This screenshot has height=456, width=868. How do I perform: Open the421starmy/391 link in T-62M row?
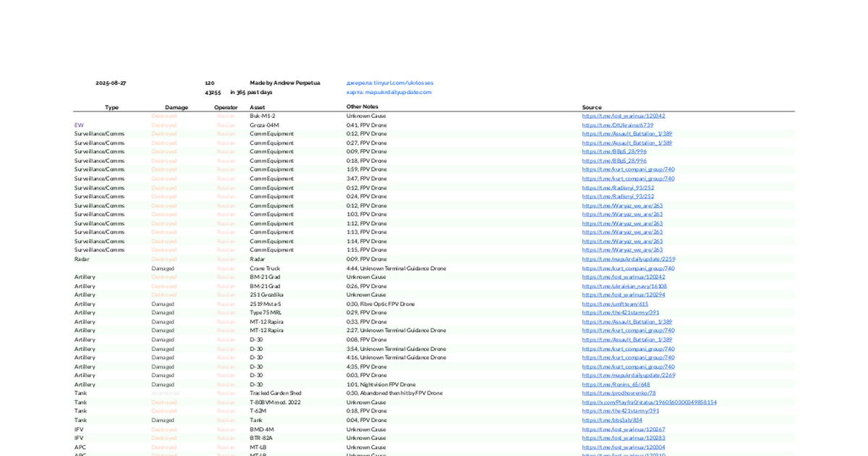(621, 411)
